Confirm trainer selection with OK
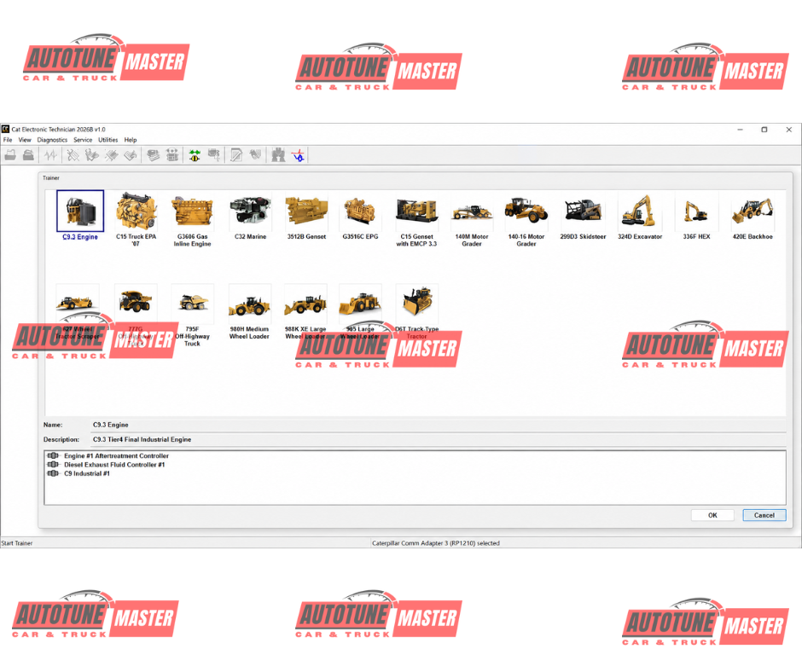 [712, 515]
